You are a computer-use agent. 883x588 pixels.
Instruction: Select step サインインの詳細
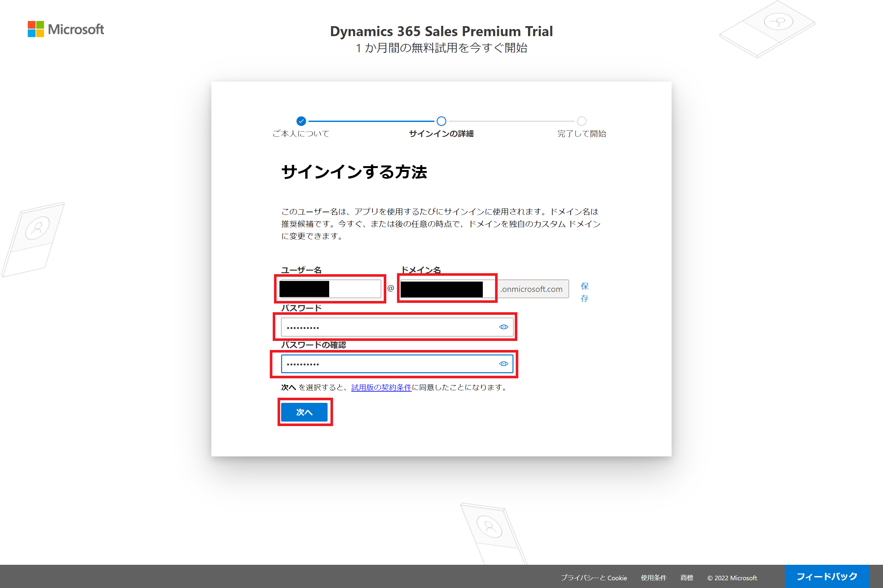(441, 127)
